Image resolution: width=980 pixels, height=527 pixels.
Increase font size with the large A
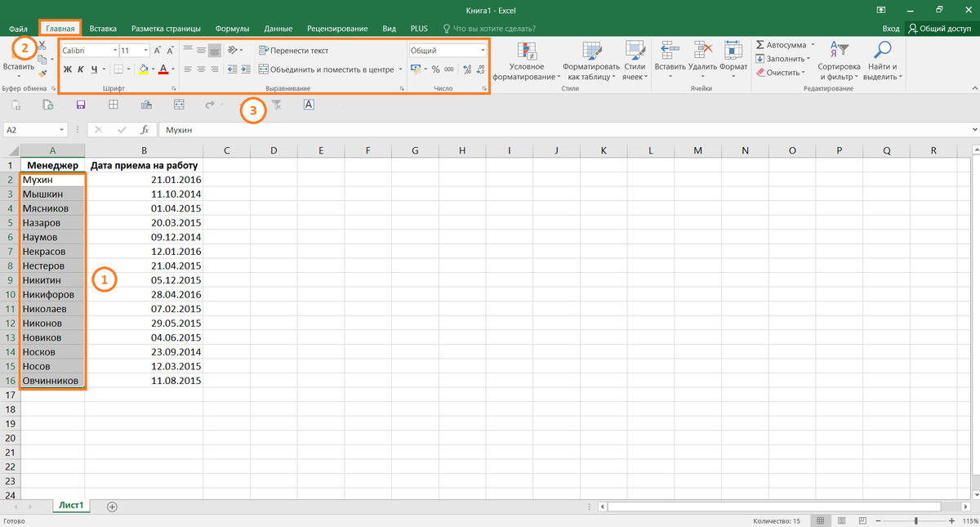pyautogui.click(x=157, y=51)
